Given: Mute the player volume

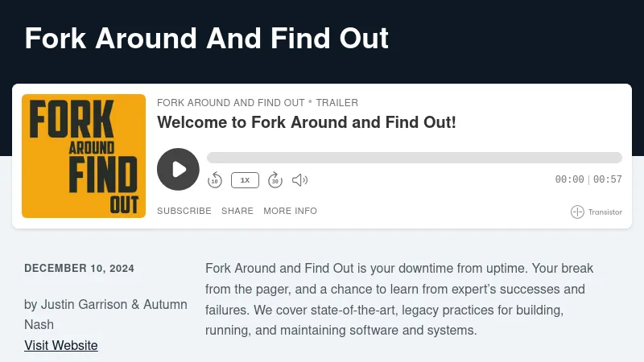Looking at the screenshot, I should click(299, 180).
